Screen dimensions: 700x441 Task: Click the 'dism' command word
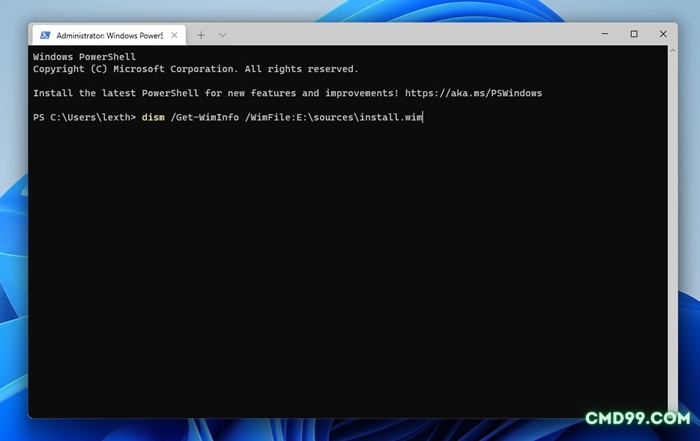point(153,117)
